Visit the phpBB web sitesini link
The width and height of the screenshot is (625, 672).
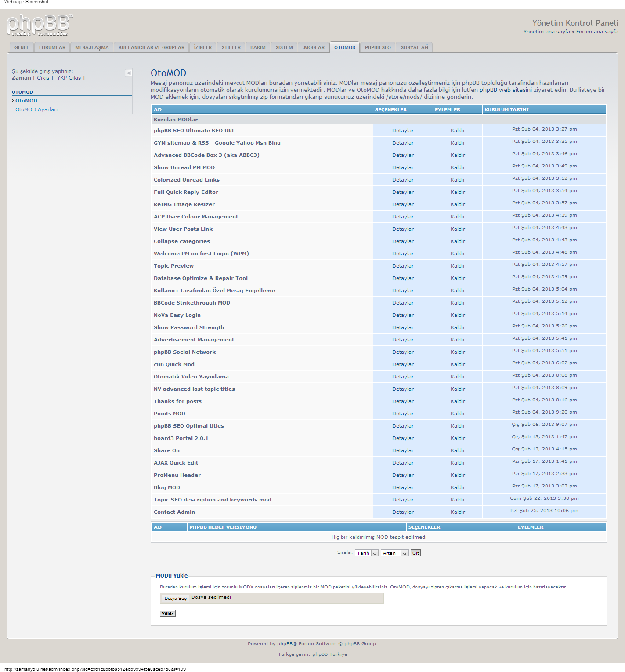(x=506, y=90)
